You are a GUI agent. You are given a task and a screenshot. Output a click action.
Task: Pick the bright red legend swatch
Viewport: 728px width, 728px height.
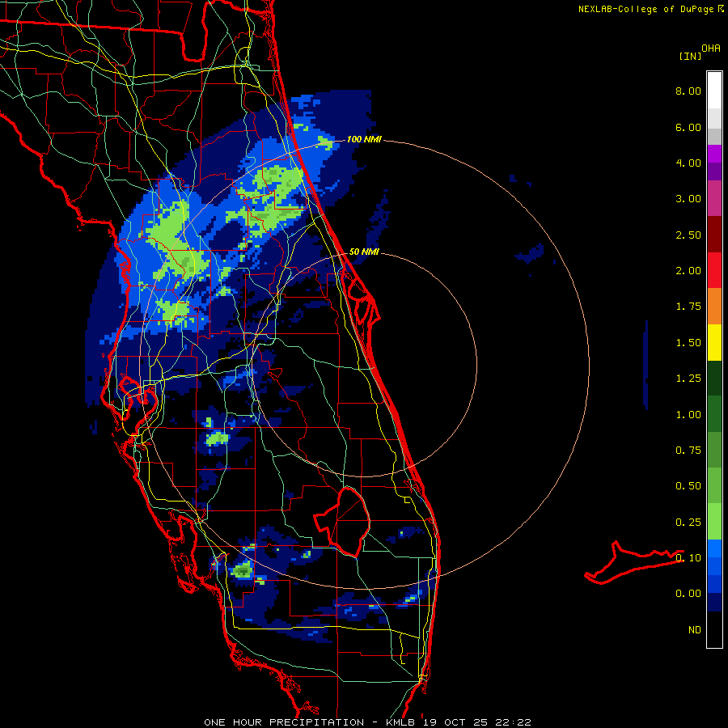coord(714,270)
